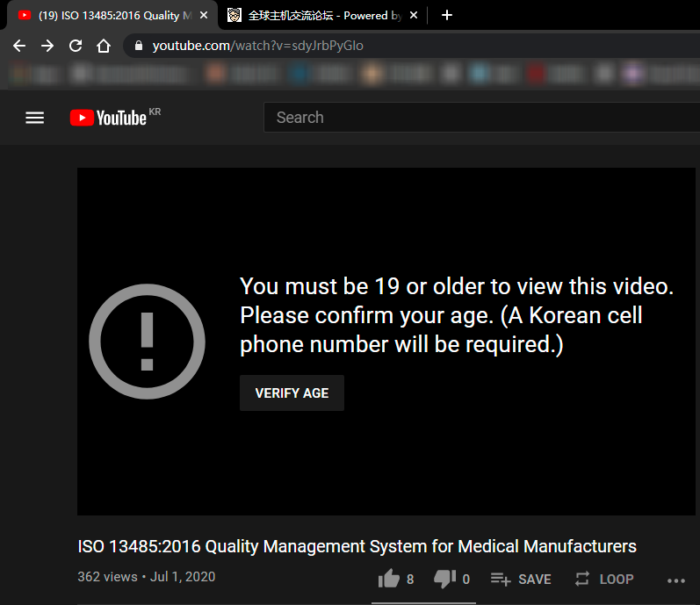Close the 全球主机交流论坛 tab
The height and width of the screenshot is (605, 700).
414,15
